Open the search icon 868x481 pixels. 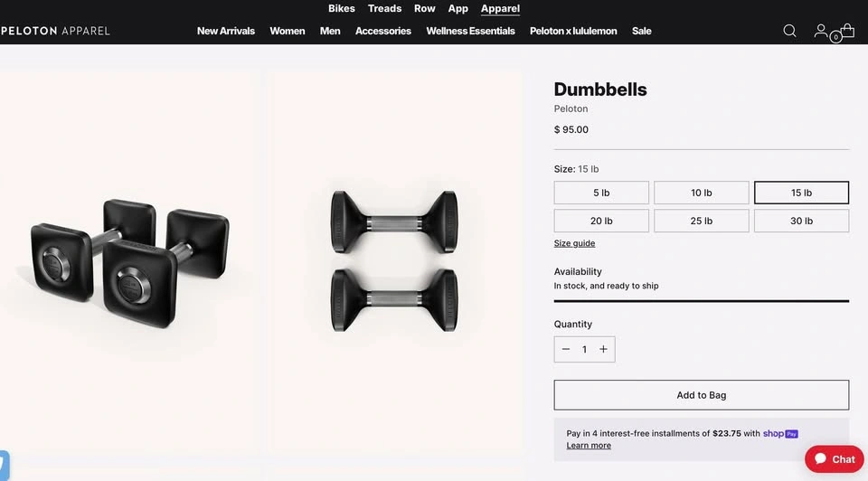[x=789, y=31]
